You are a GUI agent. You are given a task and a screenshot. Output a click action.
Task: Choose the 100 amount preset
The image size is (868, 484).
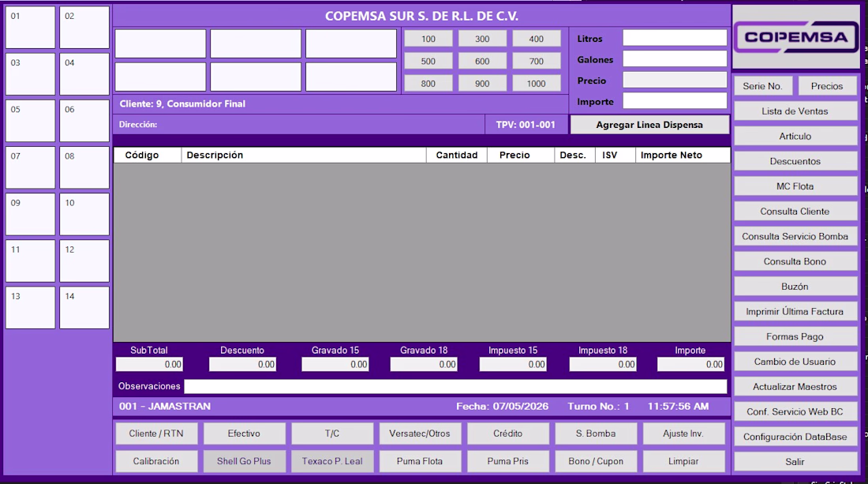428,39
